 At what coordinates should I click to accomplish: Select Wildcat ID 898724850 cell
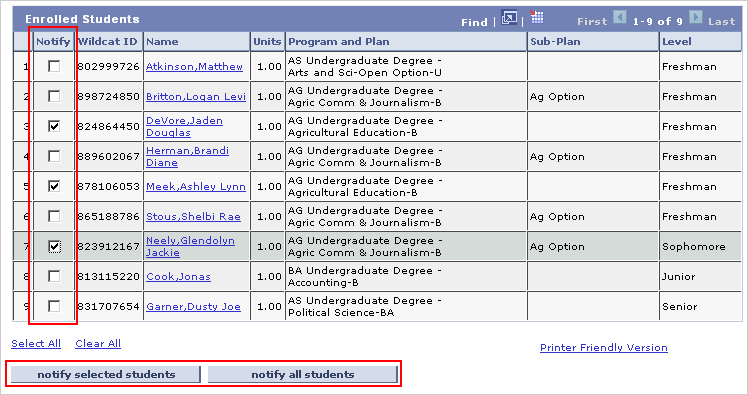coord(108,96)
